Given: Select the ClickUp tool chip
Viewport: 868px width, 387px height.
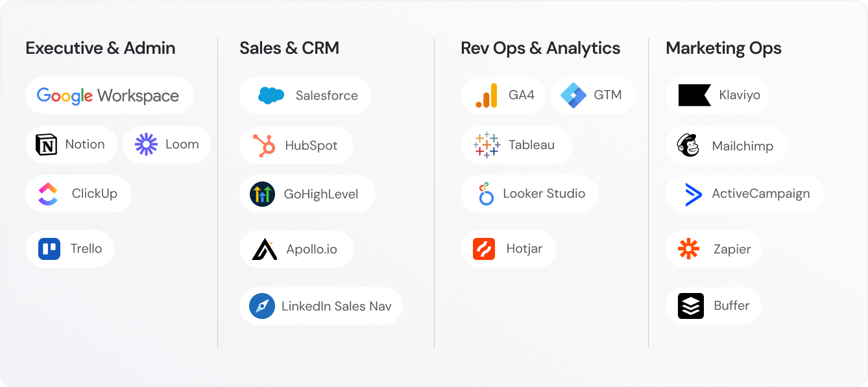Looking at the screenshot, I should pos(78,193).
